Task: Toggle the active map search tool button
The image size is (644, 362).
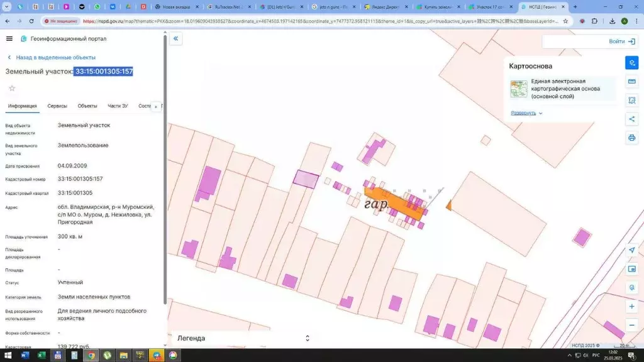Action: click(x=631, y=63)
